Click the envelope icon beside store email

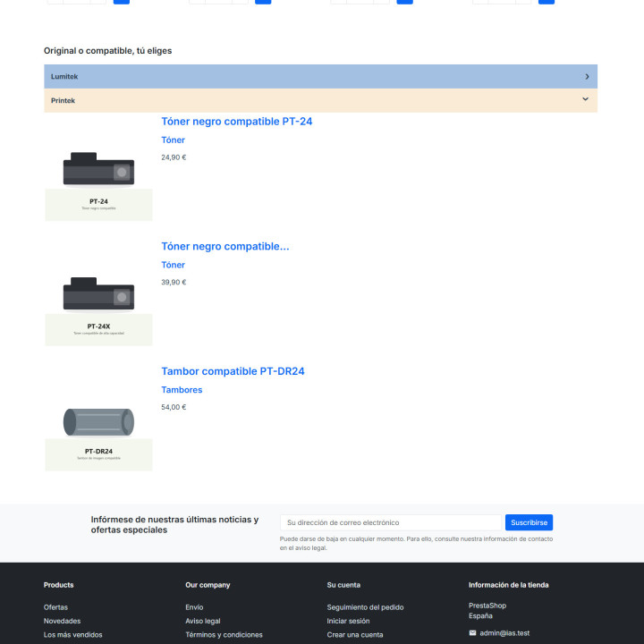click(x=472, y=633)
